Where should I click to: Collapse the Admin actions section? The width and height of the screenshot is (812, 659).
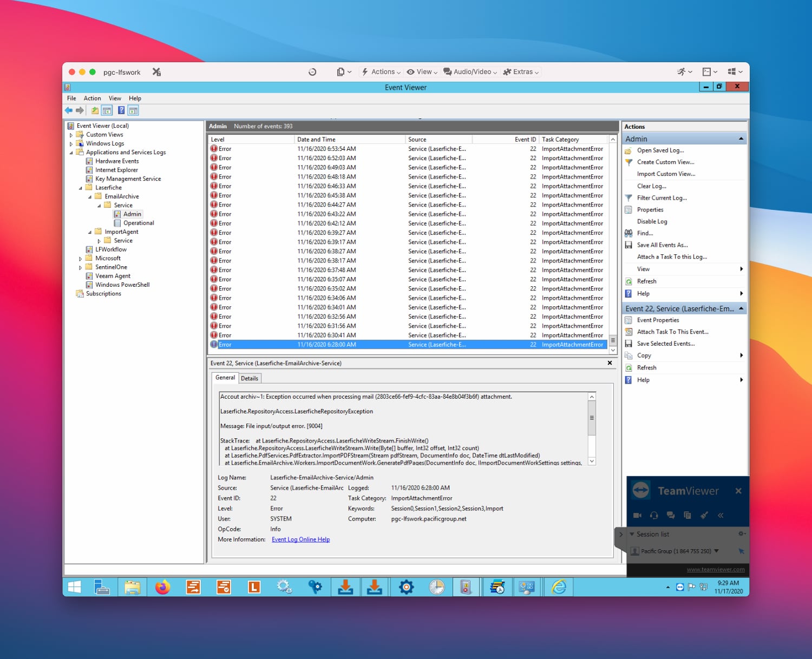tap(741, 139)
